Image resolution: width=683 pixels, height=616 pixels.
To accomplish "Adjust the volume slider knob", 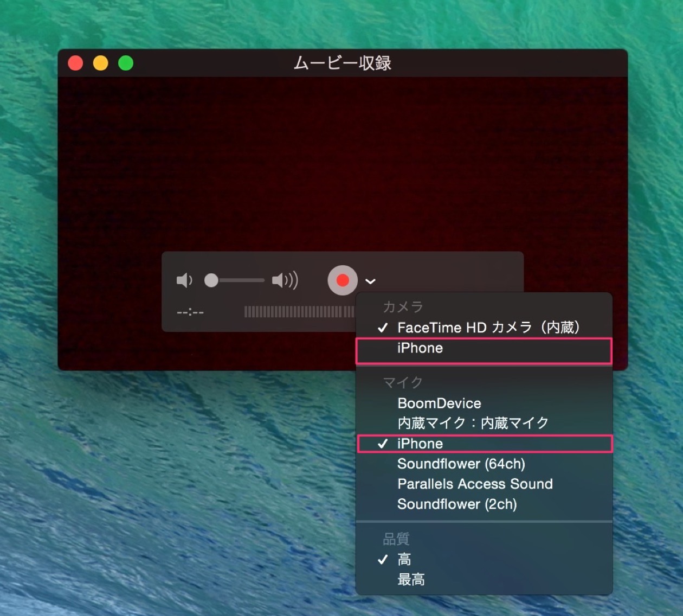I will (211, 280).
